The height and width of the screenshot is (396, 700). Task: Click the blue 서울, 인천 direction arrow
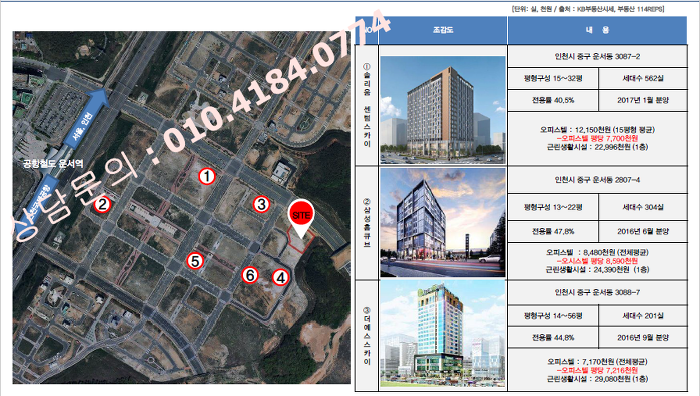click(86, 118)
